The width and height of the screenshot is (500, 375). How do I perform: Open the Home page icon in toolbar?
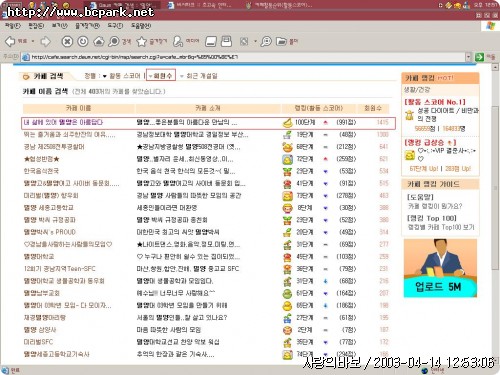98,41
